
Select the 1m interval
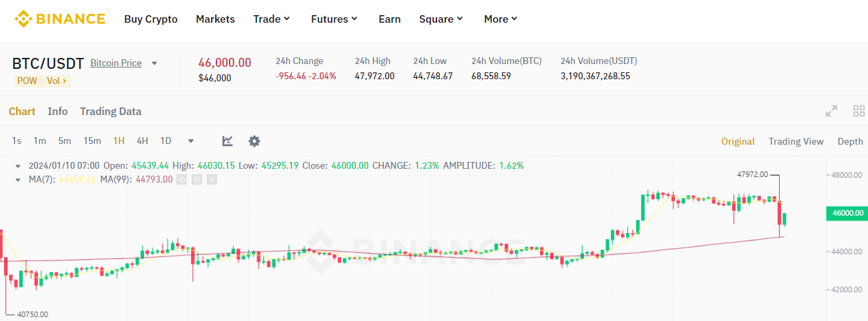click(40, 141)
